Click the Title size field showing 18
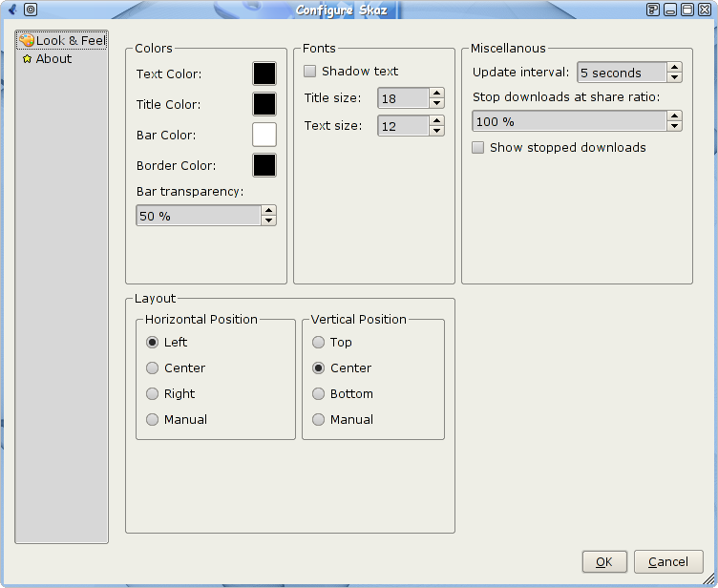 click(404, 98)
